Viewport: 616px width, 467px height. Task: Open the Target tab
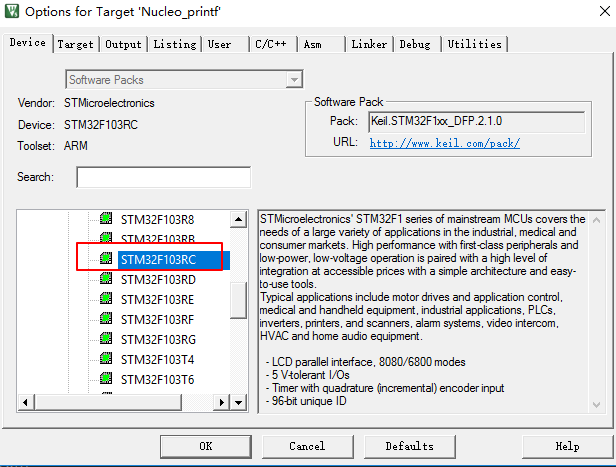coord(75,44)
